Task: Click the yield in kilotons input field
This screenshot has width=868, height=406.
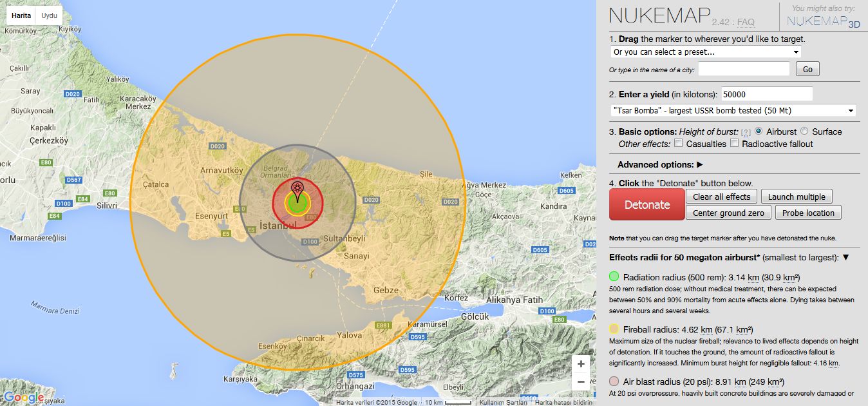Action: (767, 94)
